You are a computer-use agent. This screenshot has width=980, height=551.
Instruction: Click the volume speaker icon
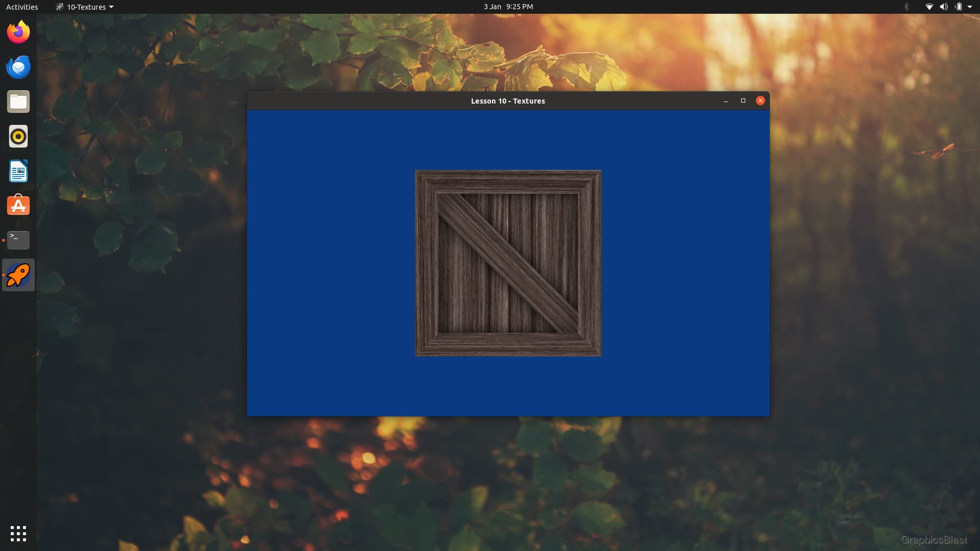(x=944, y=7)
